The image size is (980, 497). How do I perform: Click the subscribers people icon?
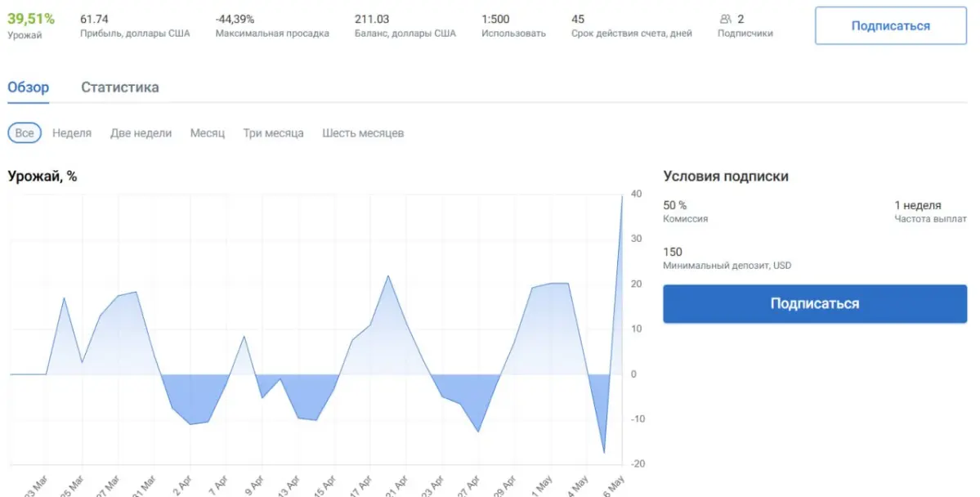[x=725, y=20]
